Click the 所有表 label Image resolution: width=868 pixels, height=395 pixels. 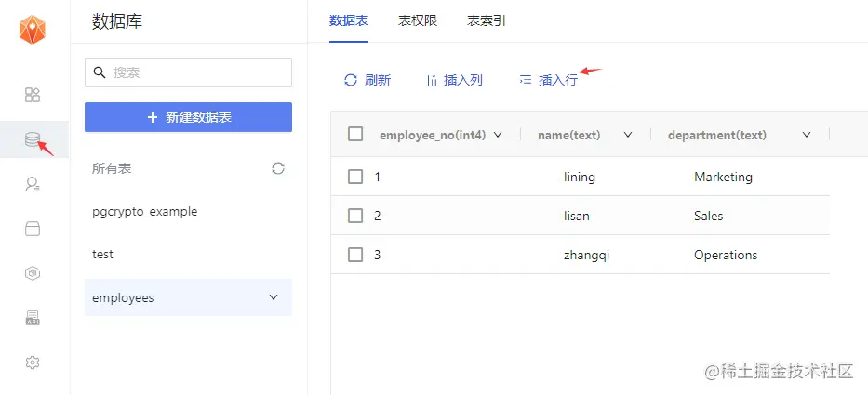(x=112, y=169)
